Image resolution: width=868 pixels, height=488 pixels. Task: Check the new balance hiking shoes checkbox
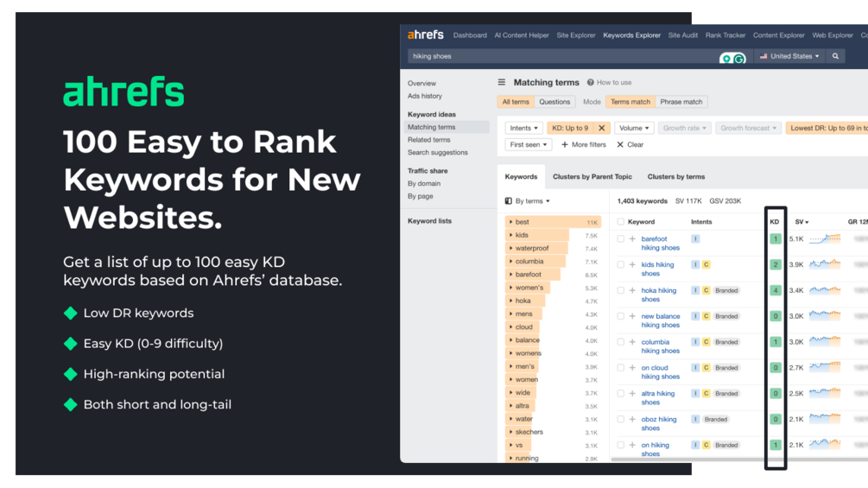click(620, 316)
